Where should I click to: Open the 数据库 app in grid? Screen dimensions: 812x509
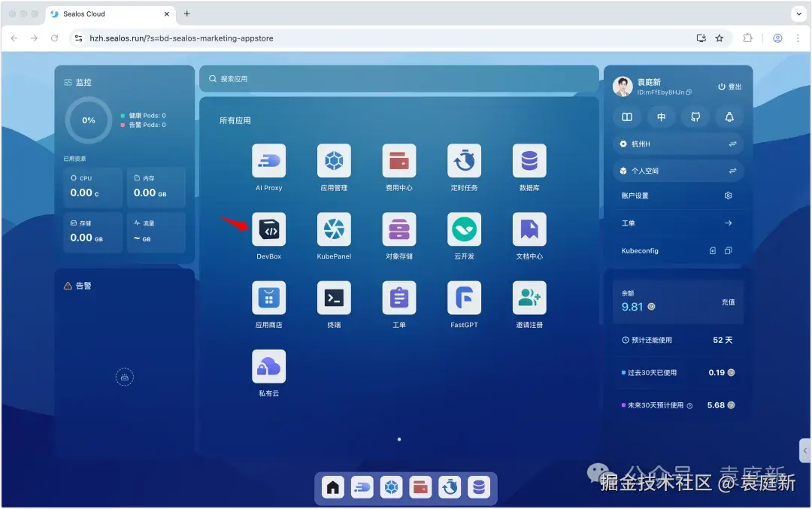(529, 160)
